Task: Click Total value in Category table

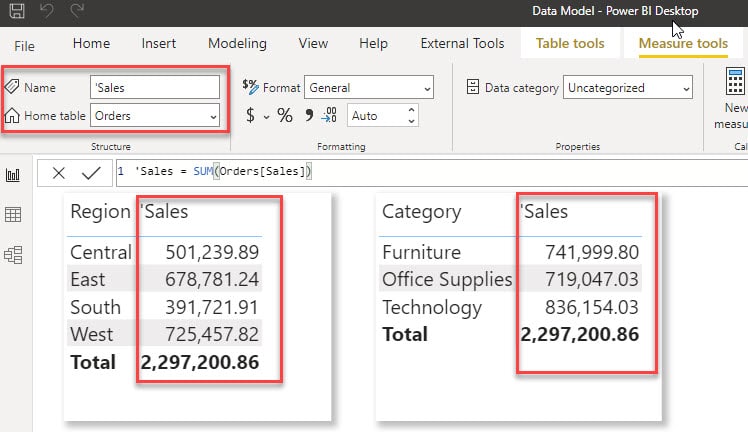Action: [580, 334]
